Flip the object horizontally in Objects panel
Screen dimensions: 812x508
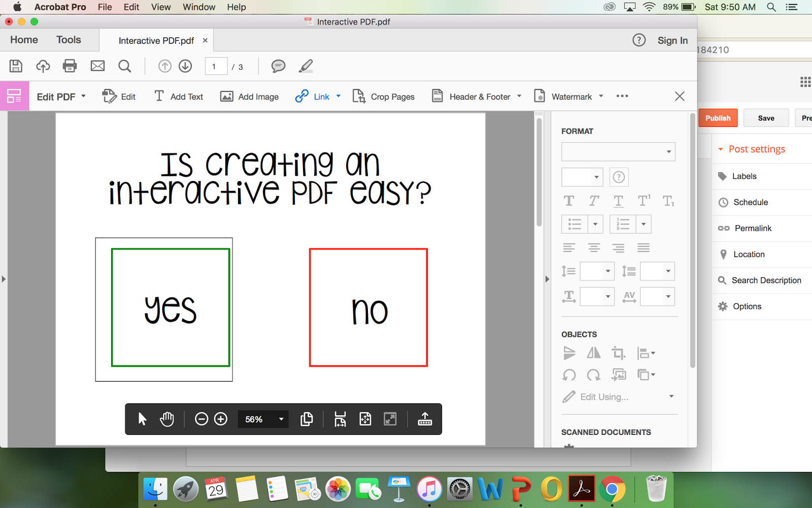tap(593, 353)
